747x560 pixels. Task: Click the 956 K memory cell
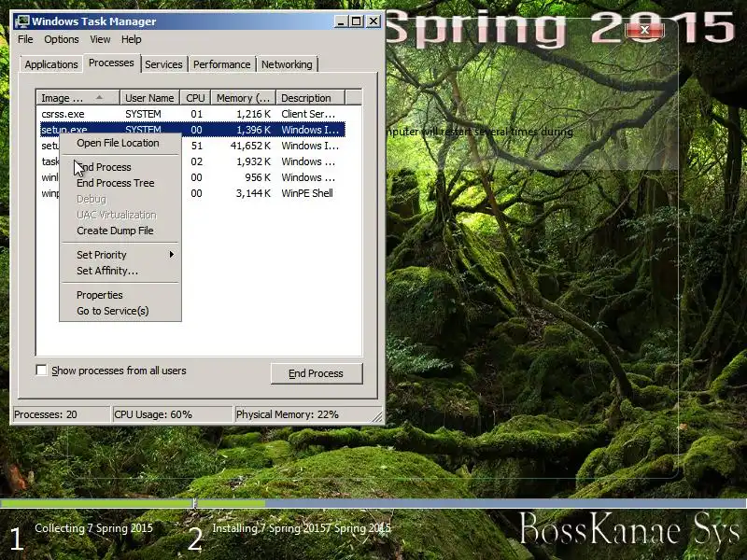click(258, 177)
